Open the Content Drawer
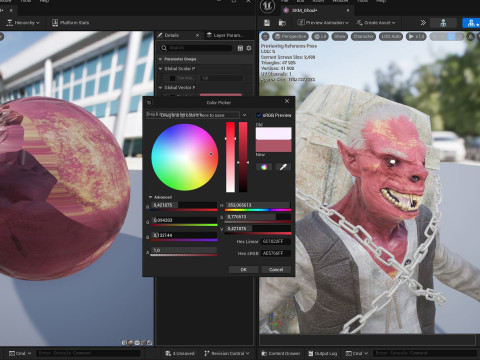This screenshot has height=360, width=480. click(281, 353)
